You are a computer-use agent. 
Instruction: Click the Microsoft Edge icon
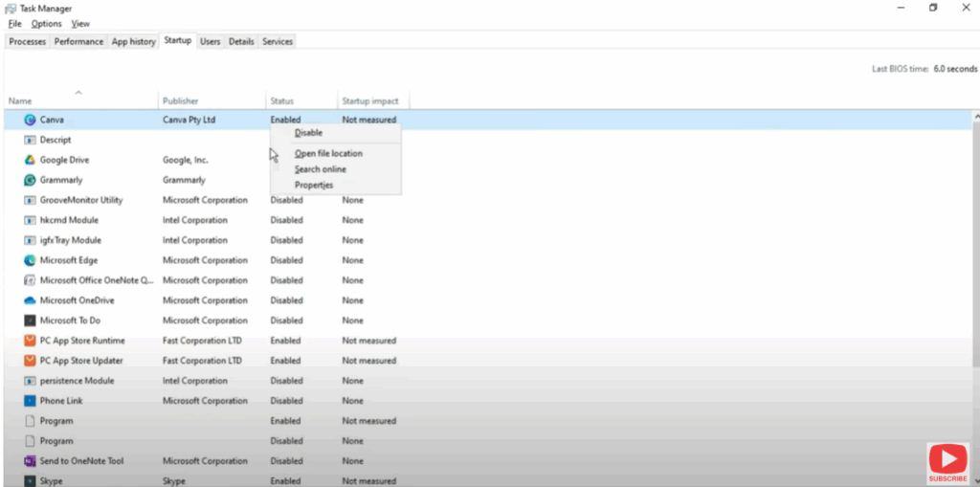(x=30, y=260)
